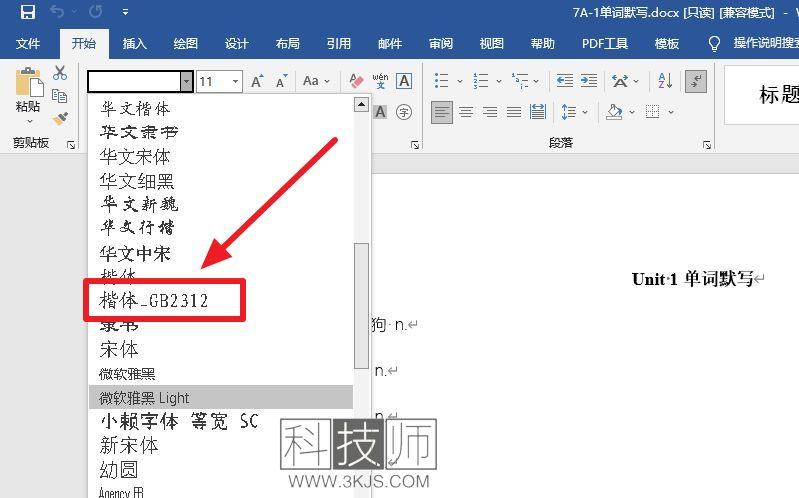The width and height of the screenshot is (799, 498).
Task: Click the Copy icon
Action: point(60,96)
